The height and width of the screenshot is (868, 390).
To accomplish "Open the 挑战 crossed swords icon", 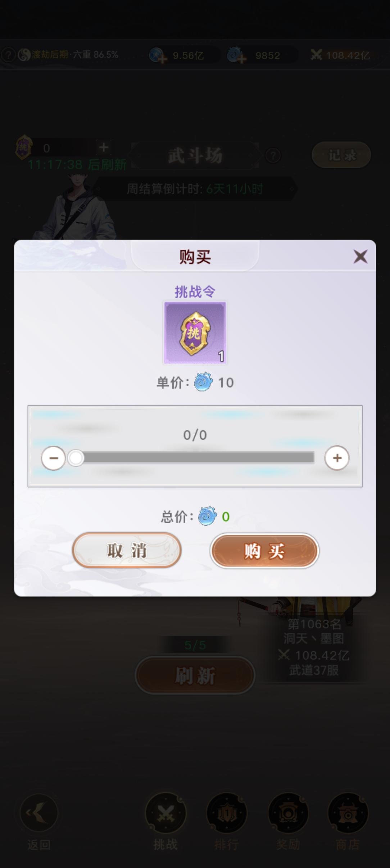I will tap(165, 813).
